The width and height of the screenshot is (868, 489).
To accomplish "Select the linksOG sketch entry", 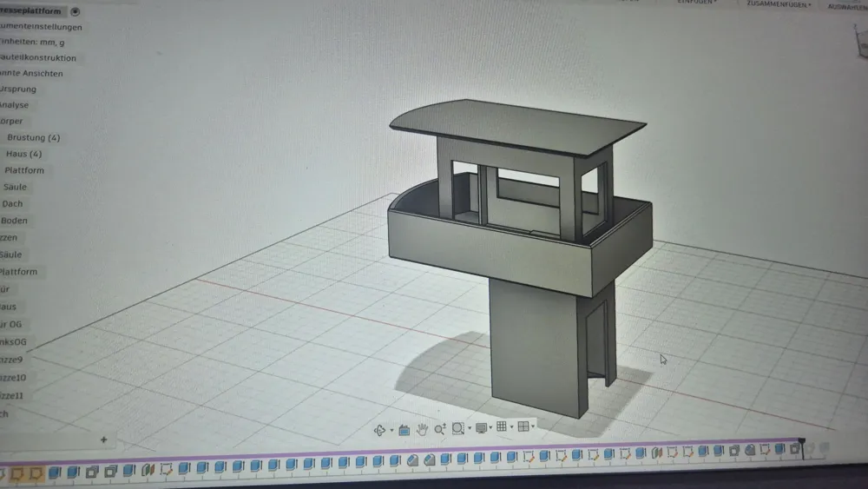I will point(13,341).
